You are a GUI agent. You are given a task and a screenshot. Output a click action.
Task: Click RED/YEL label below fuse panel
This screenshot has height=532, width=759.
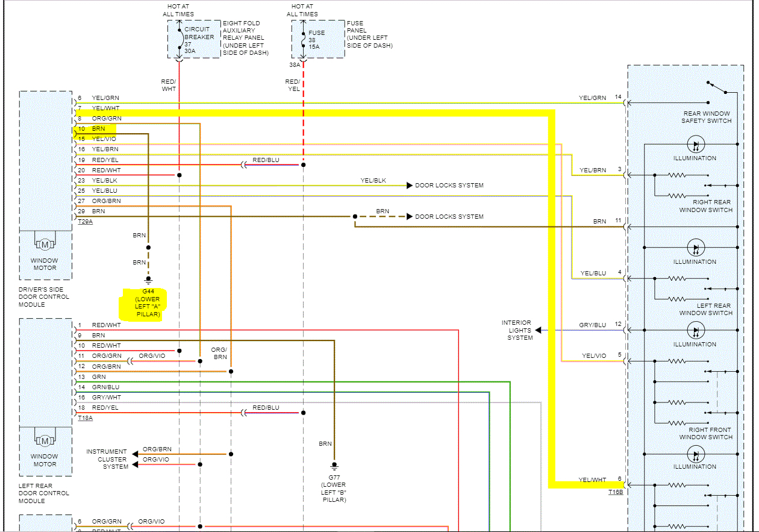[293, 85]
